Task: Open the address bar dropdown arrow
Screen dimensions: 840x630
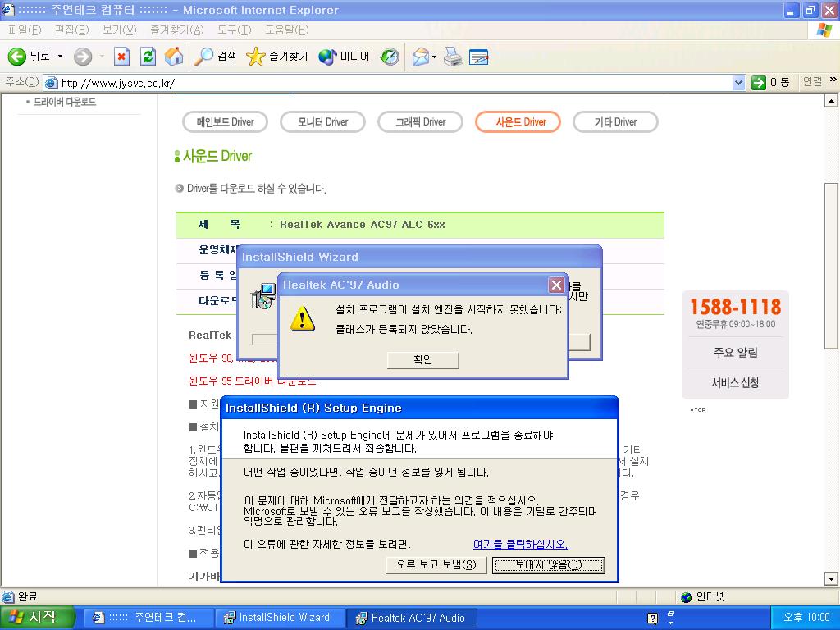Action: tap(739, 83)
